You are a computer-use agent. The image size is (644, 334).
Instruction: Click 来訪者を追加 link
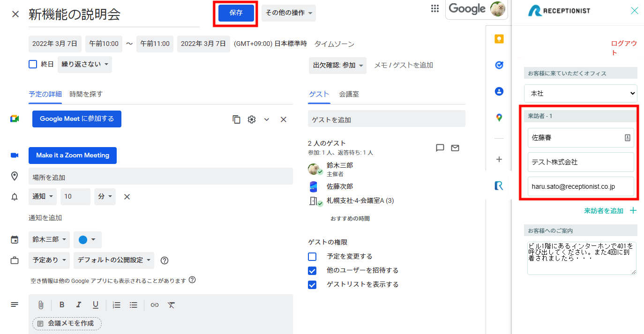[x=604, y=211]
